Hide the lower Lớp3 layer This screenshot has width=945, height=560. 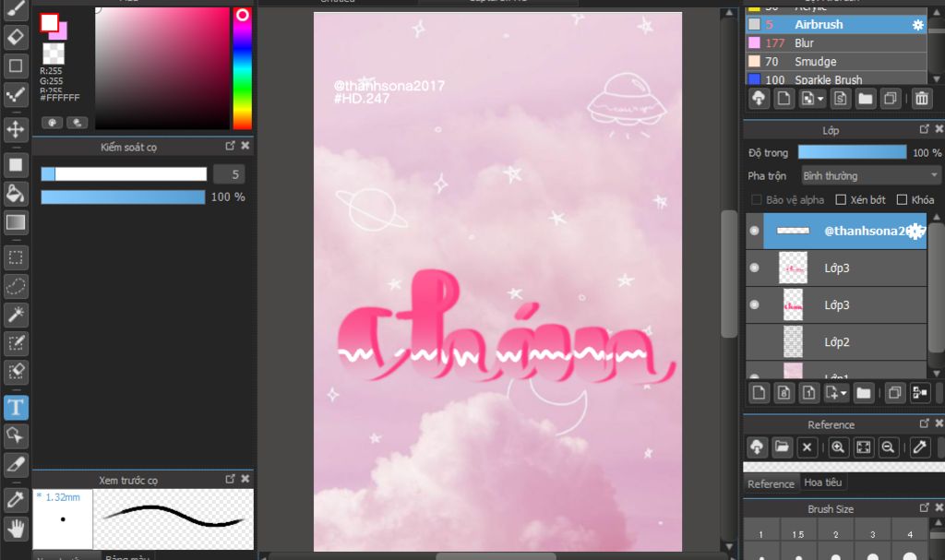click(754, 304)
